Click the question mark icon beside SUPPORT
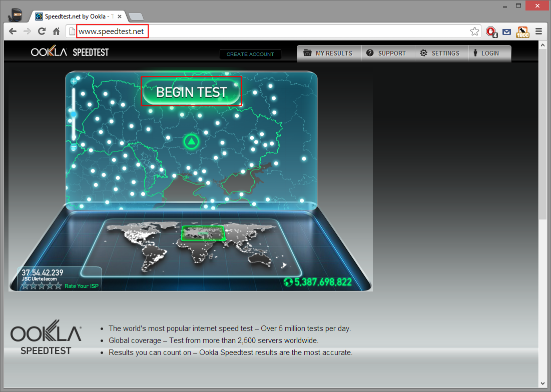This screenshot has width=551, height=392. (x=370, y=53)
